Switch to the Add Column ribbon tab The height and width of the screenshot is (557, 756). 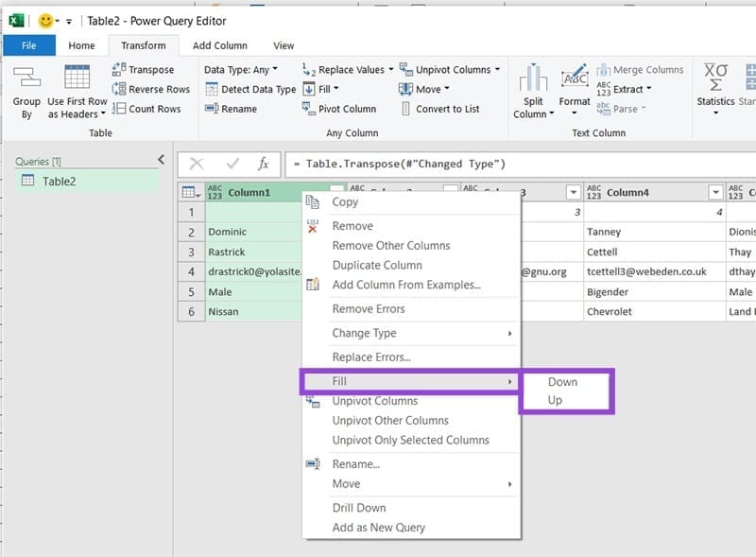(x=219, y=44)
